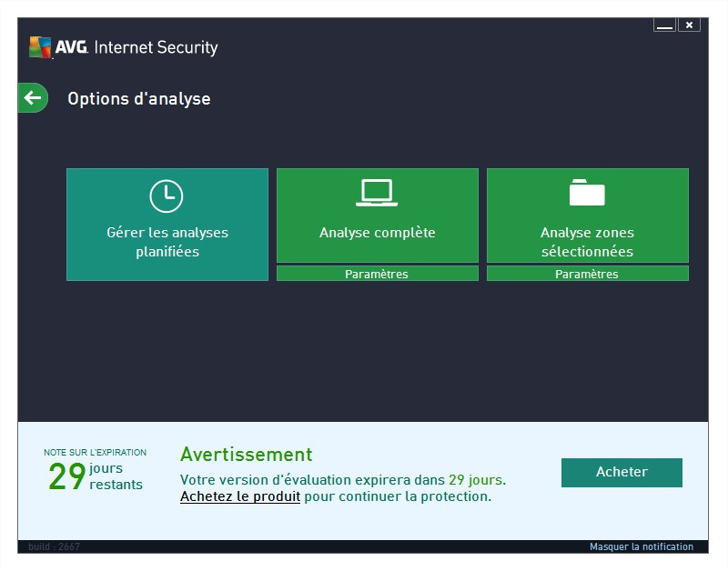Start Analyse complète from its label

click(x=377, y=233)
